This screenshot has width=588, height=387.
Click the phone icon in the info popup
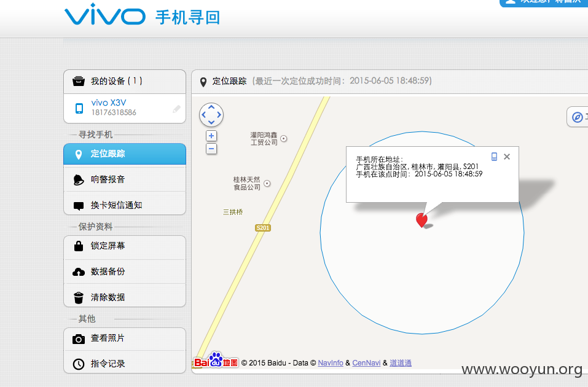[494, 157]
